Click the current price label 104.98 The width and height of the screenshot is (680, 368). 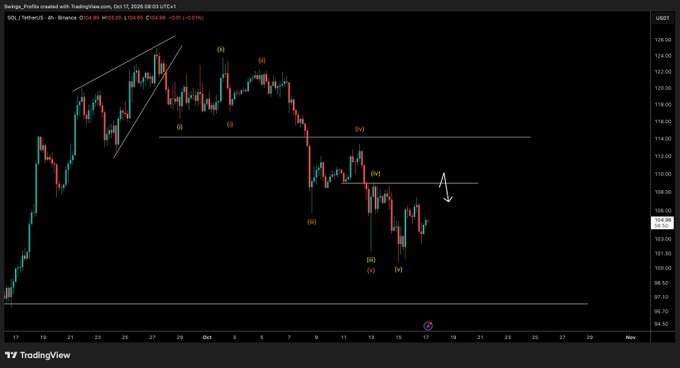[x=663, y=223]
